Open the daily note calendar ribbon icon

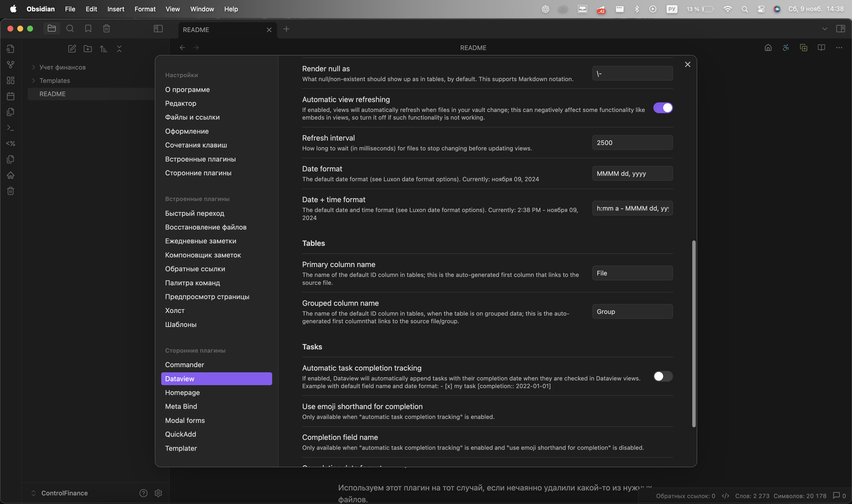point(11,96)
